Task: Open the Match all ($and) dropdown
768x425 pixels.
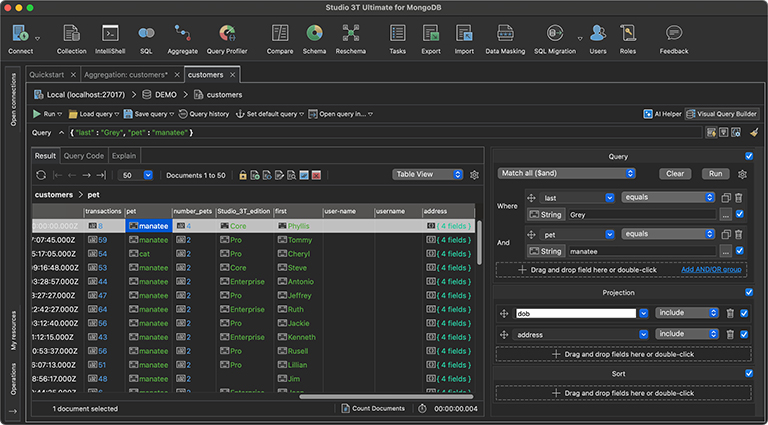Action: pos(567,173)
